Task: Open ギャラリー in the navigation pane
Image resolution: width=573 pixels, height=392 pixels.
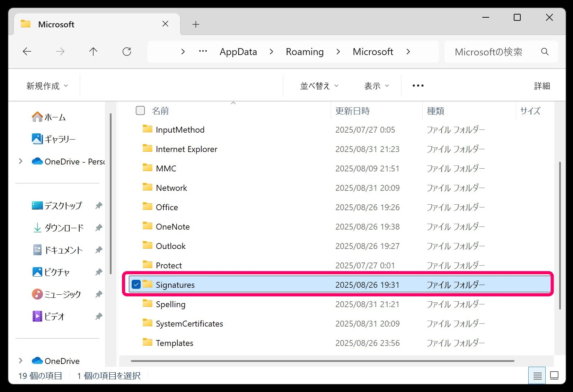Action: tap(54, 139)
